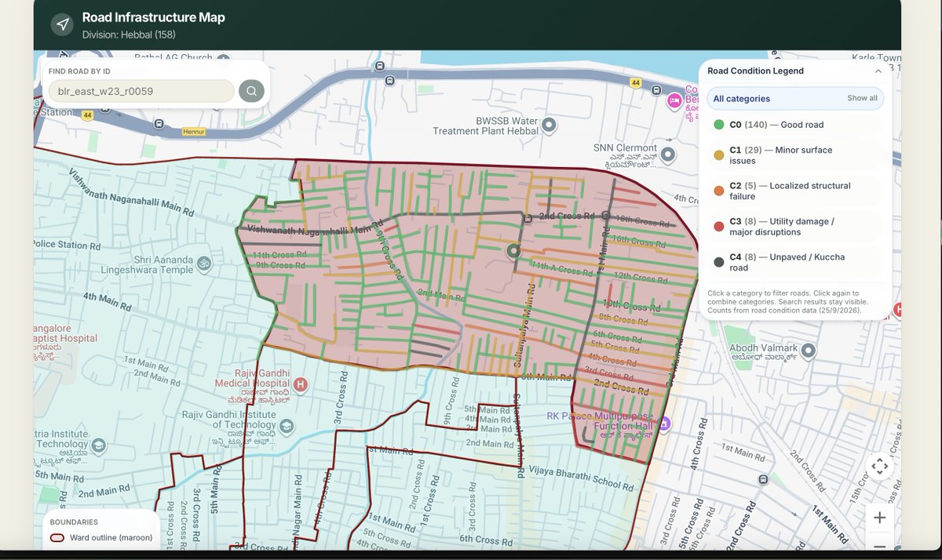Click the Abodh Valmark location pin
Image resolution: width=942 pixels, height=560 pixels.
pyautogui.click(x=808, y=350)
